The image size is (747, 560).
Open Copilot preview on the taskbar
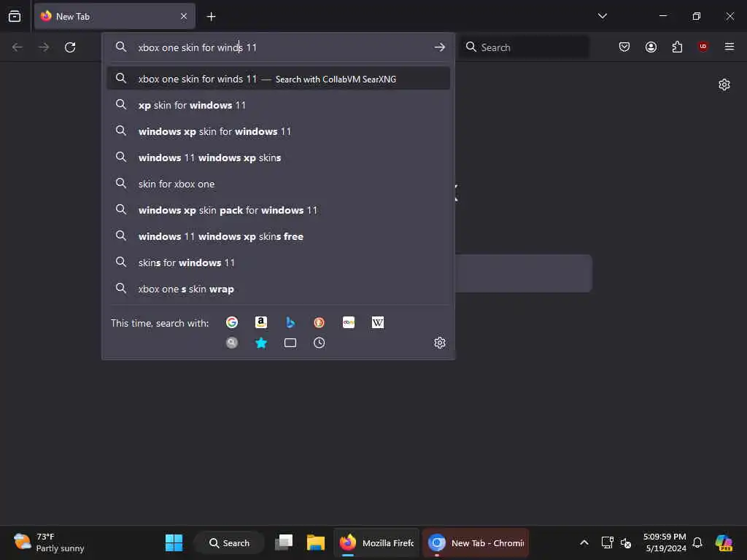pyautogui.click(x=724, y=542)
